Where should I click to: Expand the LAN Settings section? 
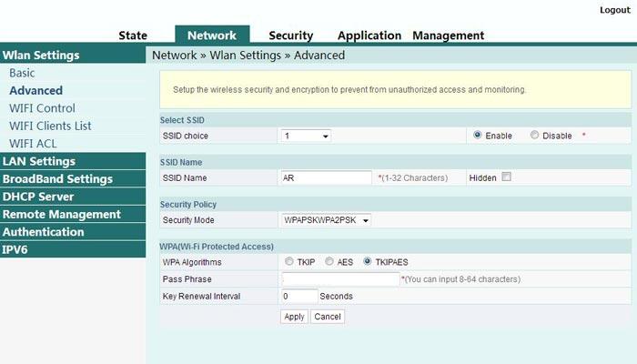(x=38, y=161)
